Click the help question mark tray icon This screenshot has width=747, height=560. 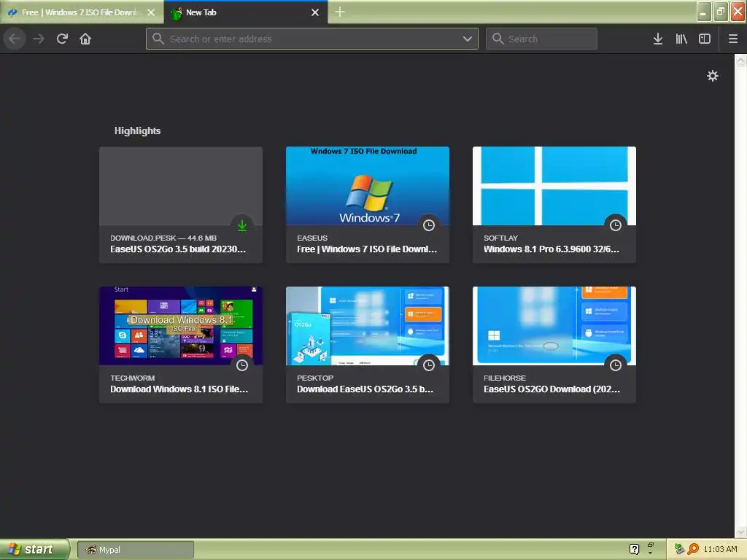[x=634, y=549]
